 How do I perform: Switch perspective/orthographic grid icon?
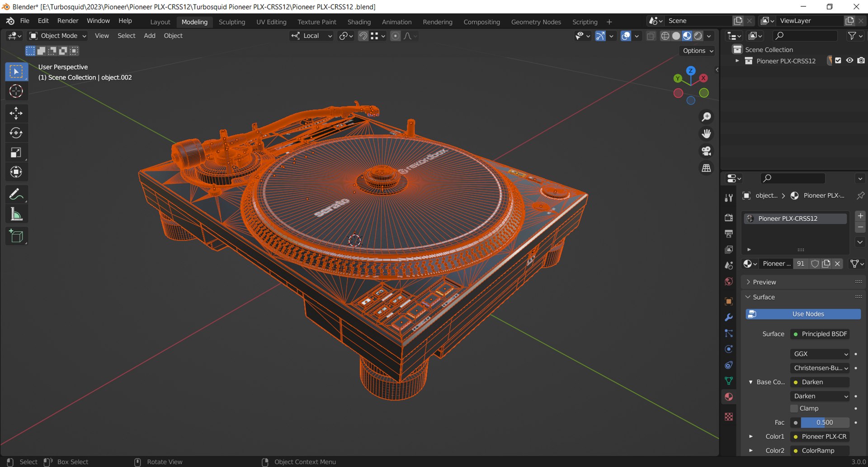tap(706, 168)
